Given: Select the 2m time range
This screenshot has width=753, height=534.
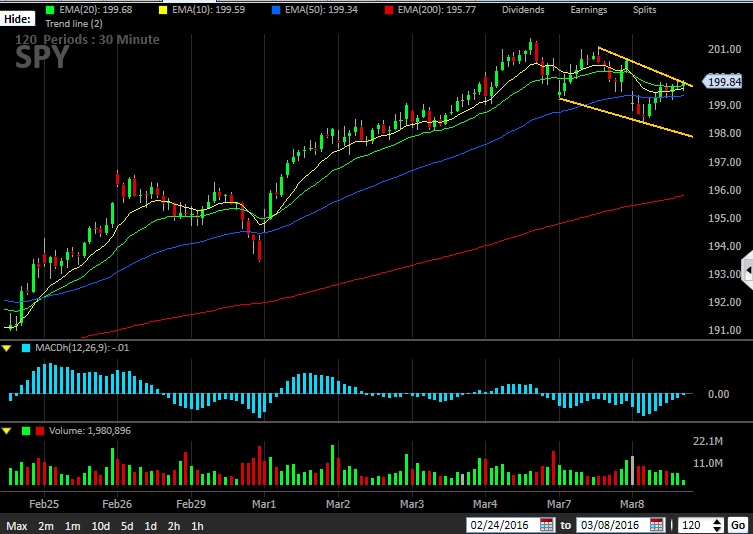Looking at the screenshot, I should tap(46, 526).
